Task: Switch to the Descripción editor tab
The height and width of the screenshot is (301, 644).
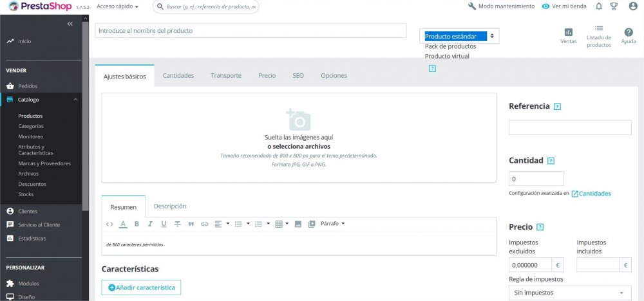Action: click(x=170, y=206)
